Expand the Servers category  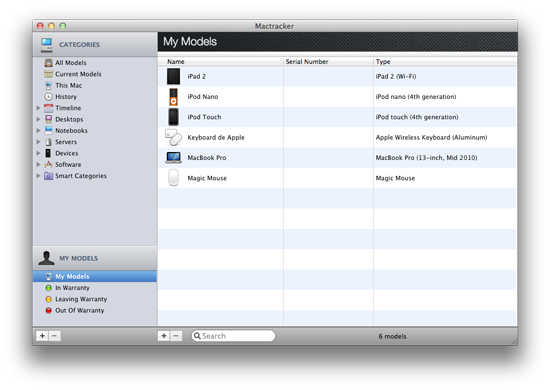click(x=39, y=142)
